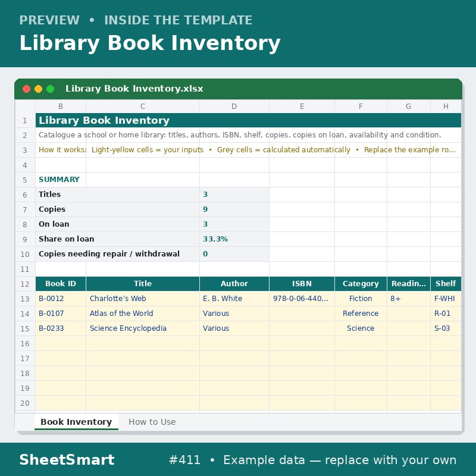Select row 20 header

25,403
